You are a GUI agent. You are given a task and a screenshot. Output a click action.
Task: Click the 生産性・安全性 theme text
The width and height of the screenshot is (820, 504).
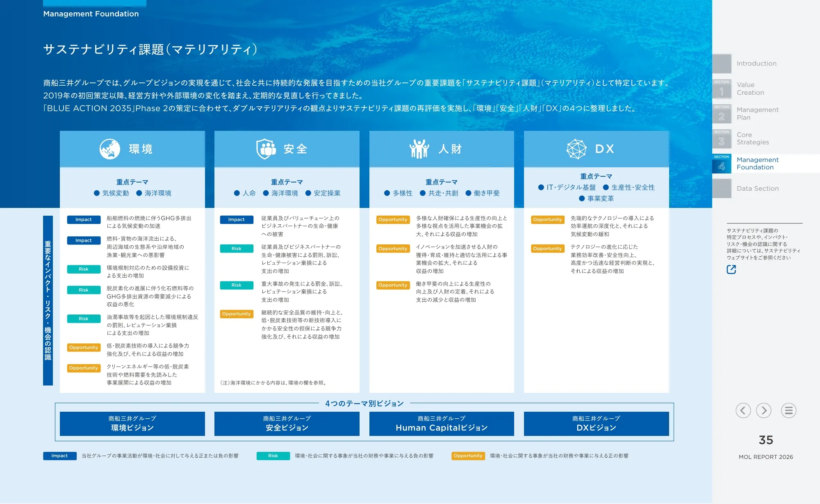point(633,187)
